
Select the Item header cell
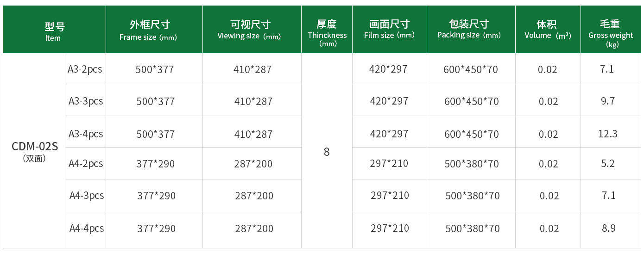[x=54, y=29]
